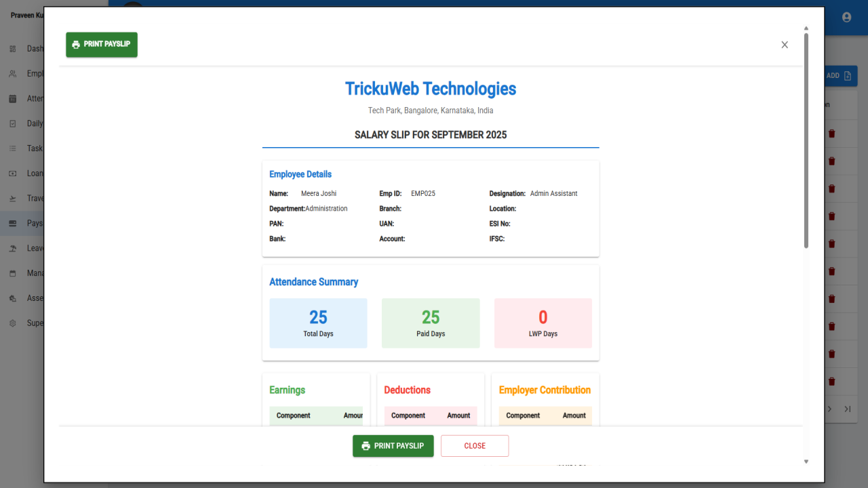
Task: Open the Task list icon in the sidebar
Action: (x=12, y=148)
